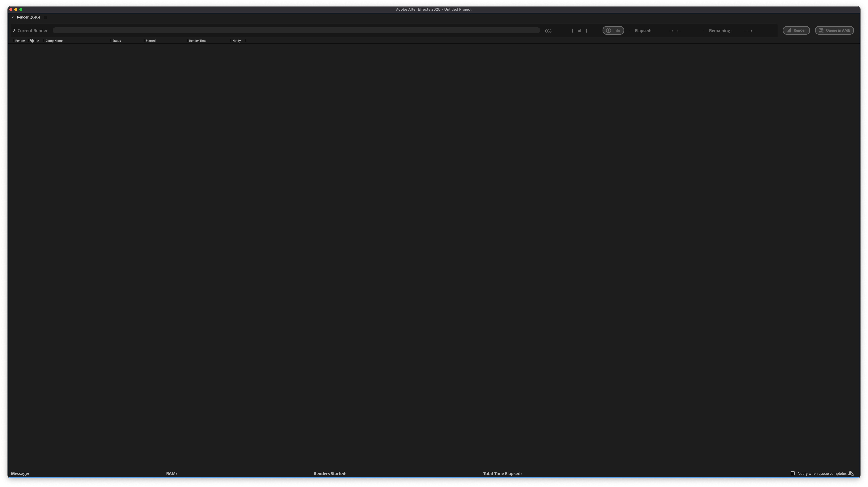868x487 pixels.
Task: Click the green zoom window button
Action: pos(21,9)
